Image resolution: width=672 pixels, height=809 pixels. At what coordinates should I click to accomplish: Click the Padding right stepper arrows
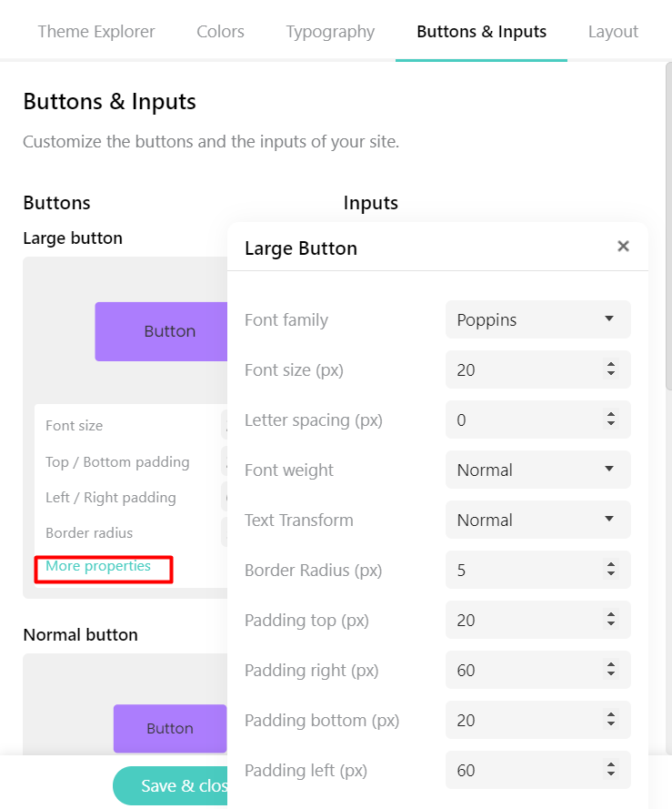611,671
